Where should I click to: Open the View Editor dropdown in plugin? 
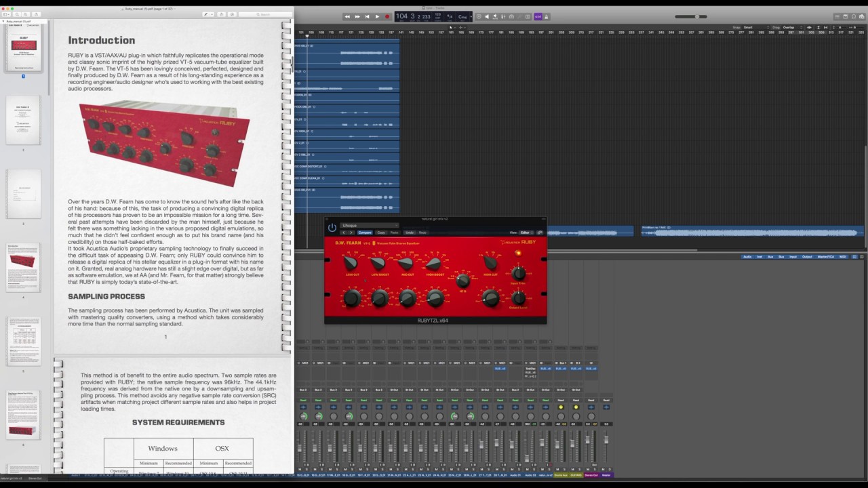point(526,232)
